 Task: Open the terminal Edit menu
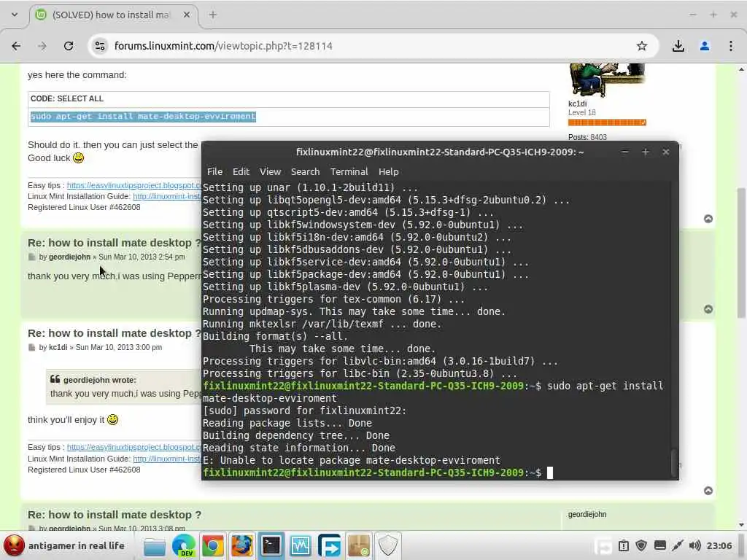coord(241,171)
